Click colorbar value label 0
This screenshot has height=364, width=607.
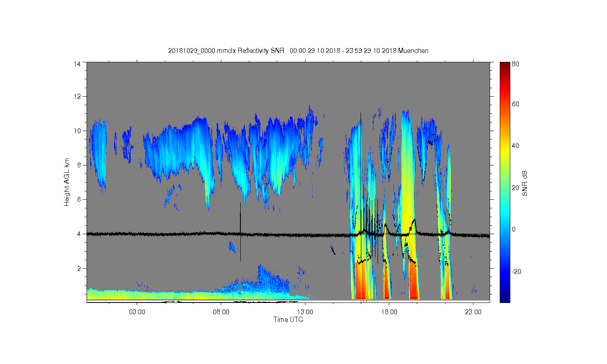(514, 230)
